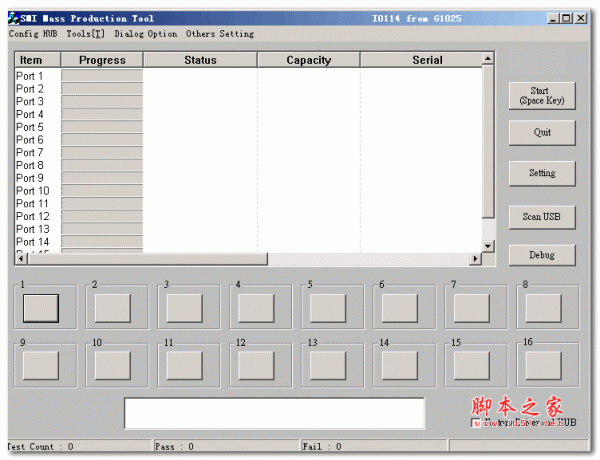Click the port 14 slot button

click(x=400, y=366)
